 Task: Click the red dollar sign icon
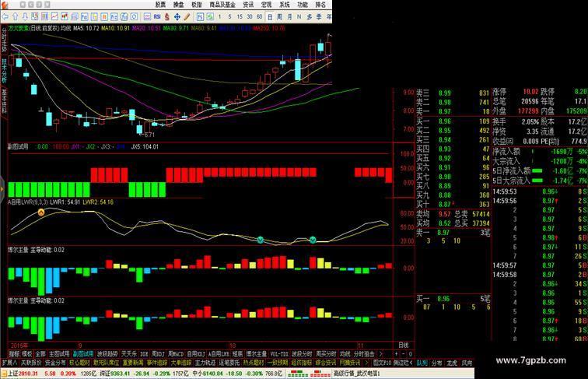[x=167, y=16]
